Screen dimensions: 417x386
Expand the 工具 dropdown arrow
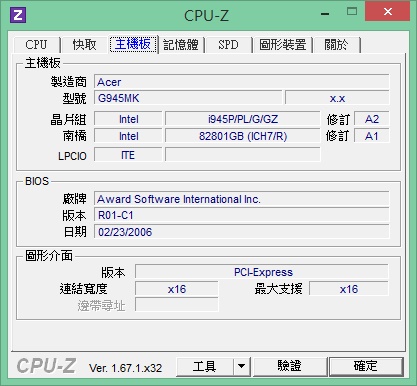pyautogui.click(x=242, y=367)
